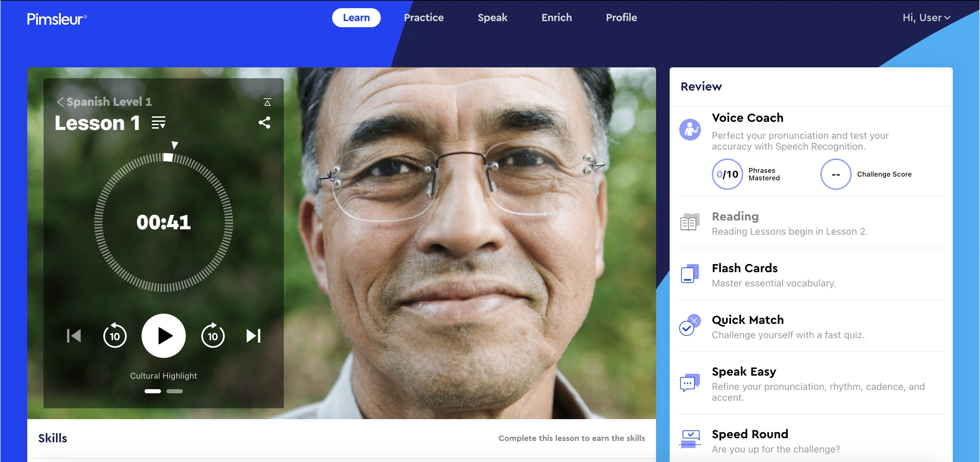Open the Lesson 1 playlist list icon
The image size is (980, 462).
158,122
